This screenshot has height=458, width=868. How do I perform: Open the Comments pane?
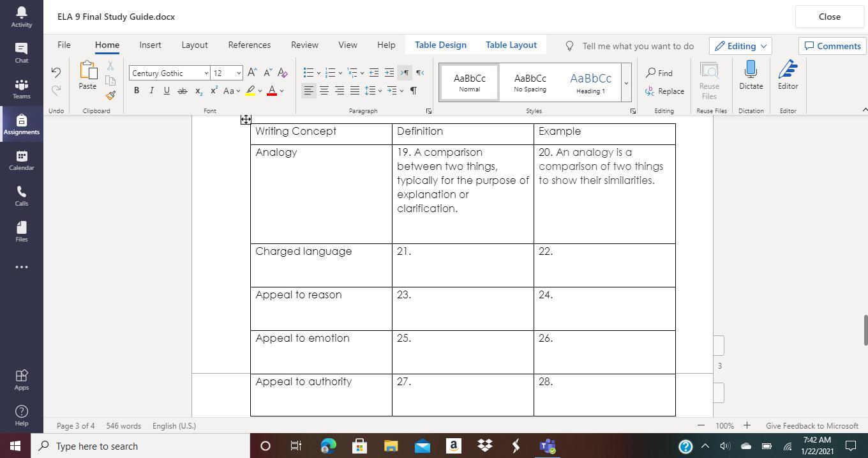point(832,45)
